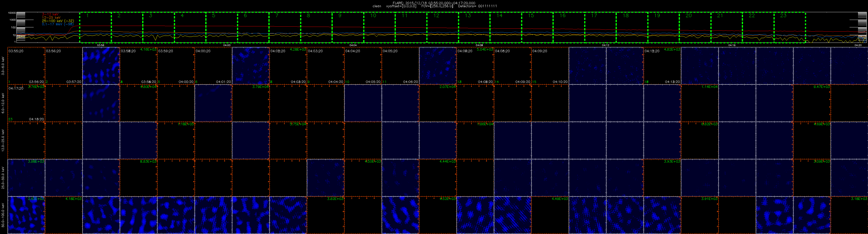Click the 04:00 tick label on time axis
Screen dimensions: 868x234
click(x=227, y=45)
